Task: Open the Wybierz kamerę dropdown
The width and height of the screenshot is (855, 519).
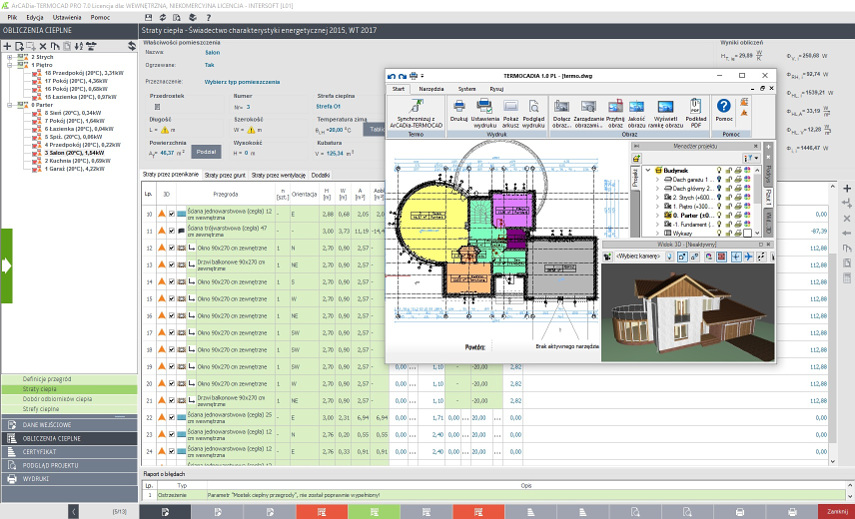Action: click(x=638, y=256)
